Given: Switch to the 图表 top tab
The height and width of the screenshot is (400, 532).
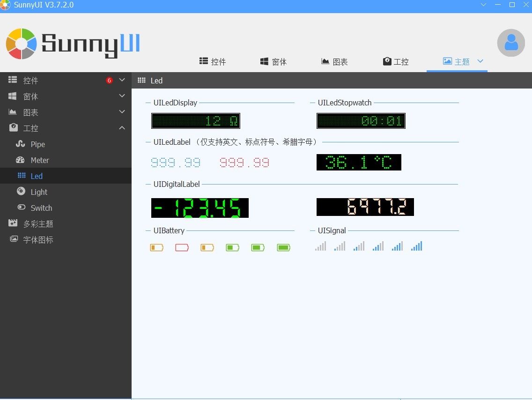Looking at the screenshot, I should coord(334,62).
